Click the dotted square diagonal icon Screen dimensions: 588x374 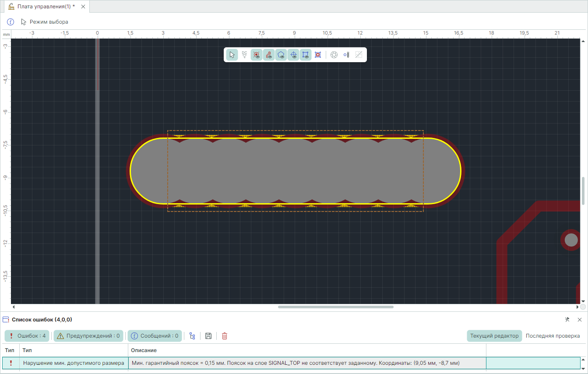pos(359,55)
